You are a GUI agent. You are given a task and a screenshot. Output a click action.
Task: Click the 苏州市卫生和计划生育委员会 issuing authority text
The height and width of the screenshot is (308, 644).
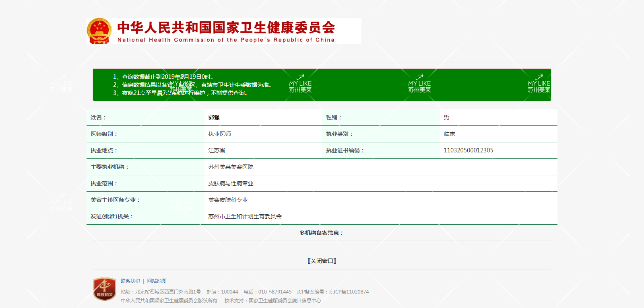pos(245,216)
